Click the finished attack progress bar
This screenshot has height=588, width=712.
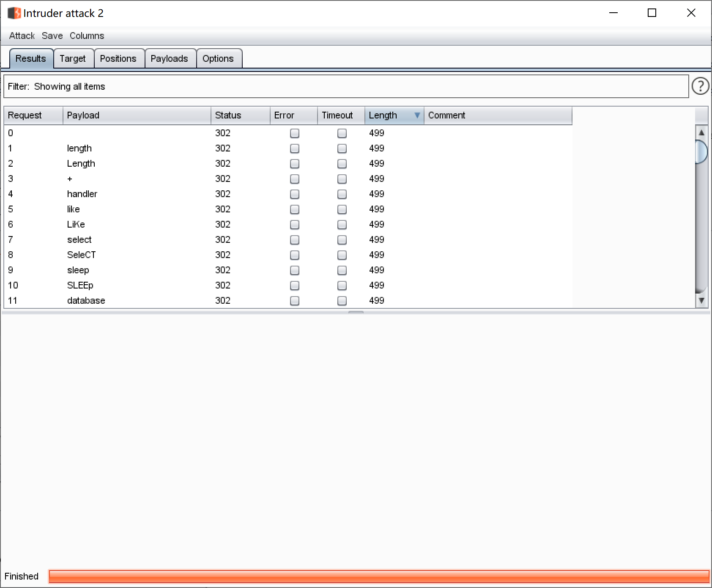(379, 576)
